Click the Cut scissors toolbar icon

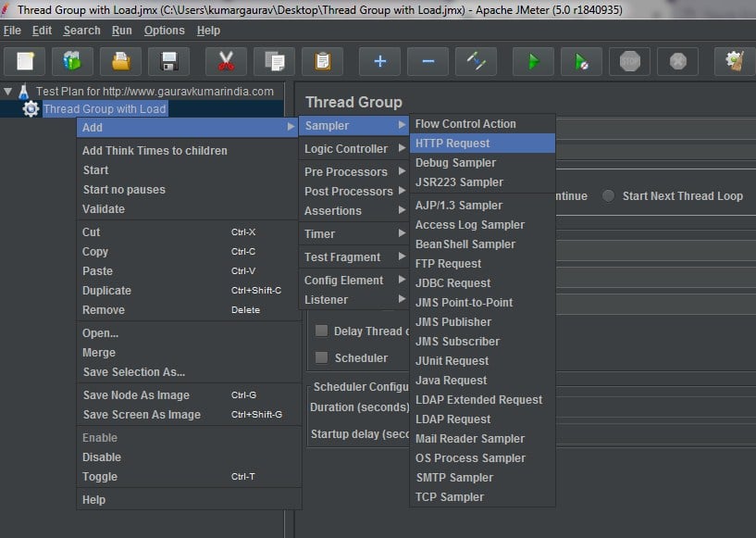[226, 62]
